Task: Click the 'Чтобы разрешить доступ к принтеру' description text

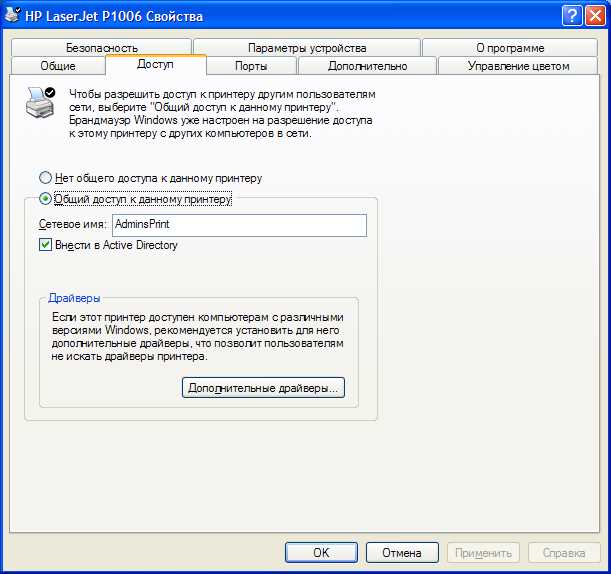Action: coord(222,113)
